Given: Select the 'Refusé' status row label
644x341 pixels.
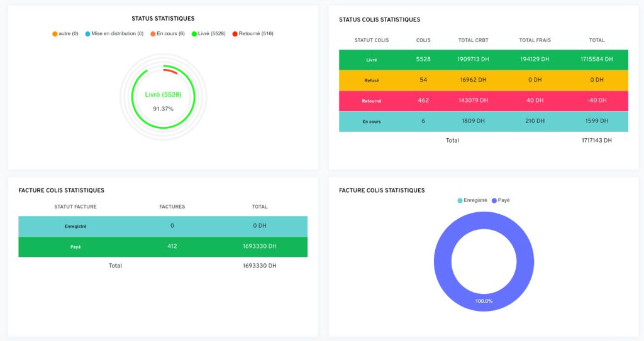Looking at the screenshot, I should (x=371, y=80).
